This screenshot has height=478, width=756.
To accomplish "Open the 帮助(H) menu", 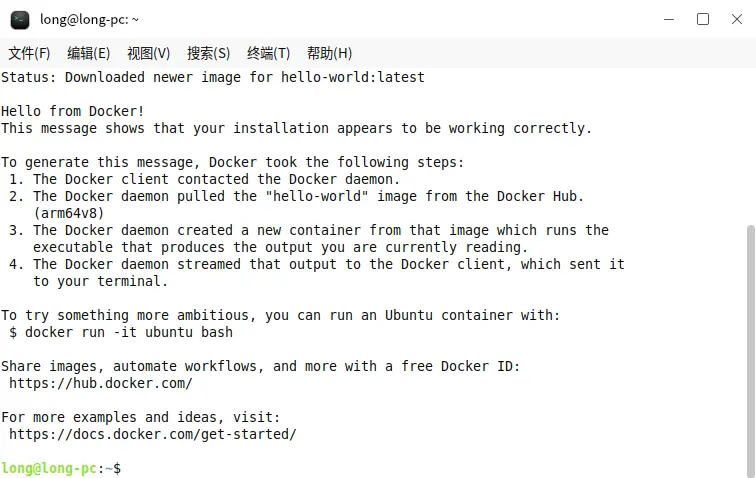I will pos(329,53).
